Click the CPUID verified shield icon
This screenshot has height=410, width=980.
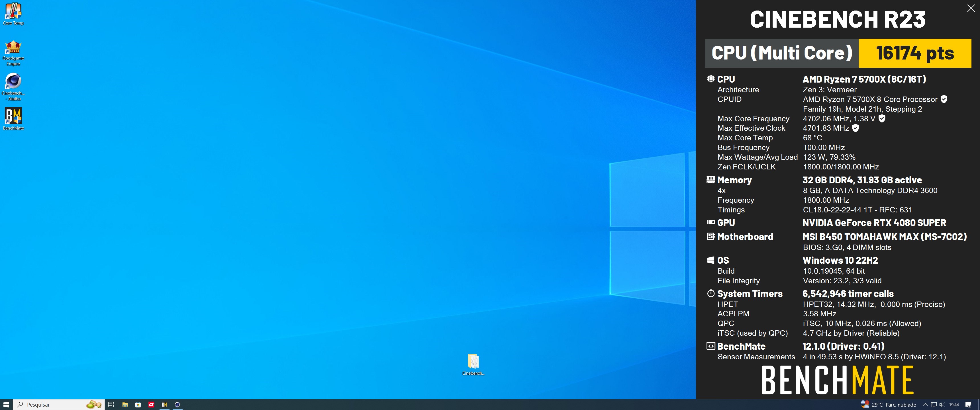(944, 99)
